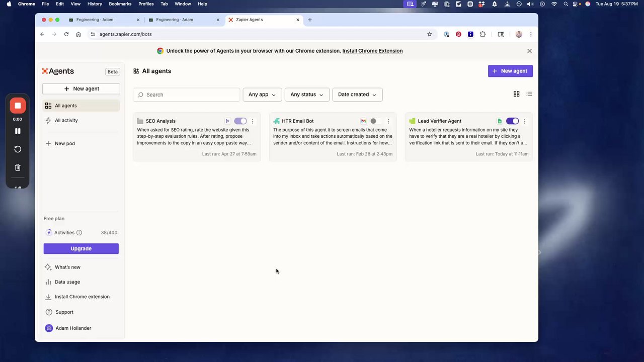Screen dimensions: 644x362
Task: Open macOS Spotlight search
Action: tap(566, 4)
